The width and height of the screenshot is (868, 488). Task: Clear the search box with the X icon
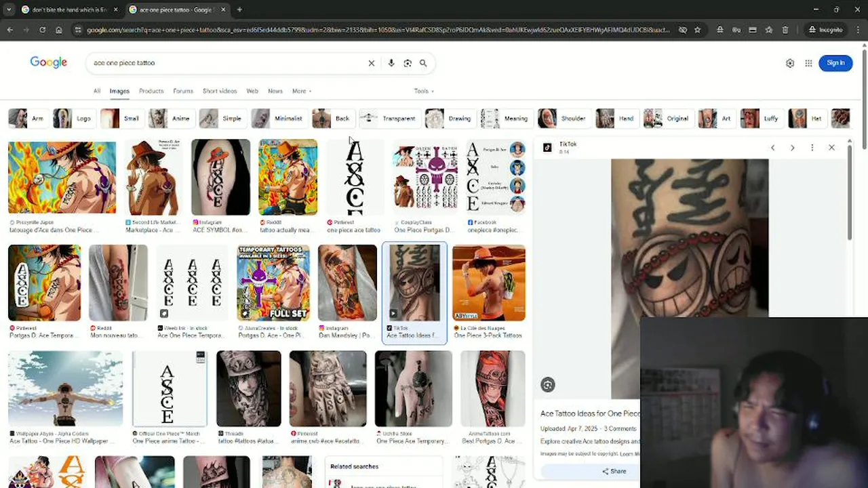[x=371, y=63]
